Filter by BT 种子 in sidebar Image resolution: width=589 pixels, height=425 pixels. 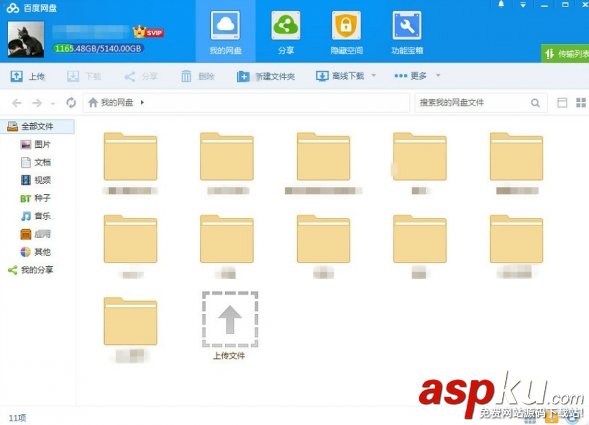tap(36, 198)
